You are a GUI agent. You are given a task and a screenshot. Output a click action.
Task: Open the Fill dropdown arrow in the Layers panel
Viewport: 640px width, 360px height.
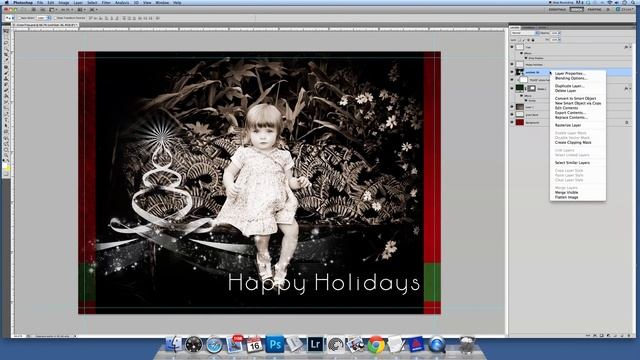(559, 40)
